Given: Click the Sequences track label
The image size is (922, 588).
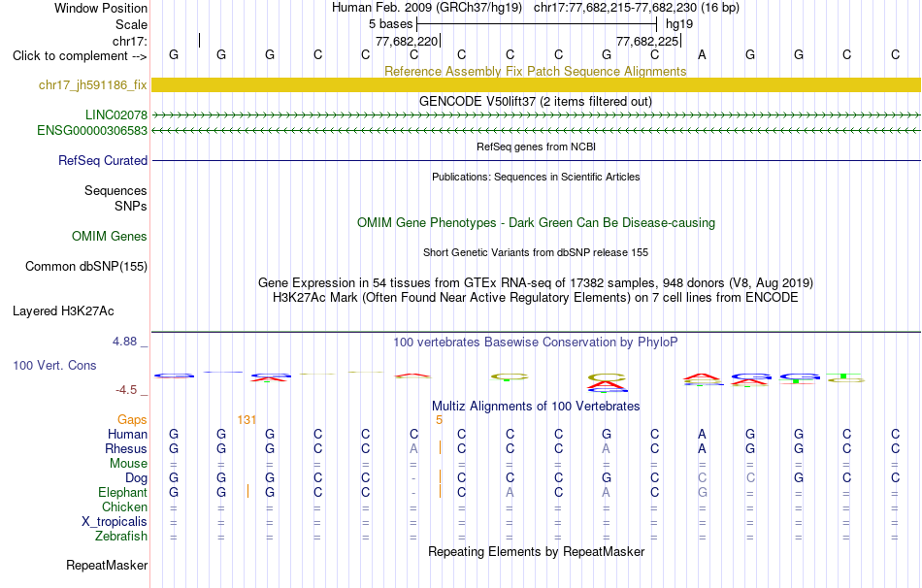Looking at the screenshot, I should click(115, 190).
